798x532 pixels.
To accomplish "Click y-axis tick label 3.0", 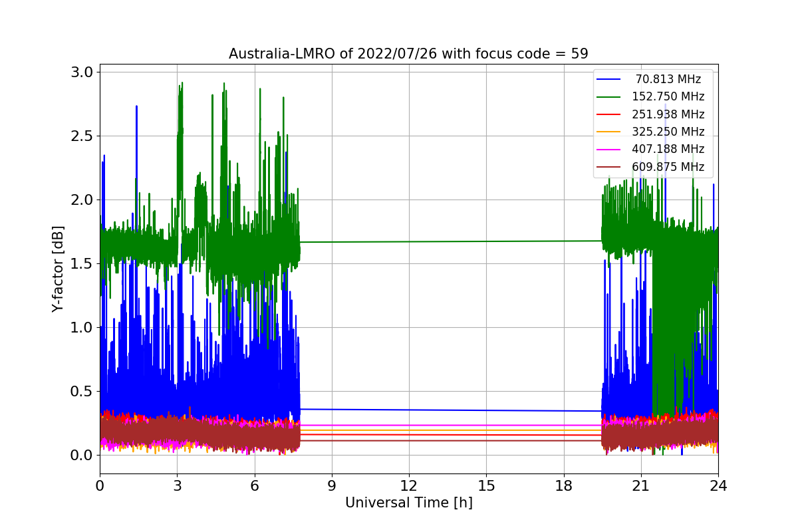I will point(82,72).
